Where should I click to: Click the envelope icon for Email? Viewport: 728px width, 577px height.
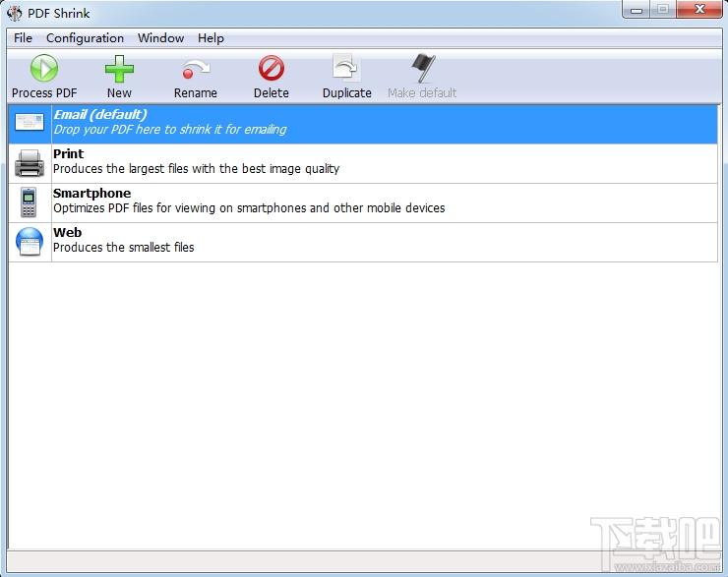point(30,123)
